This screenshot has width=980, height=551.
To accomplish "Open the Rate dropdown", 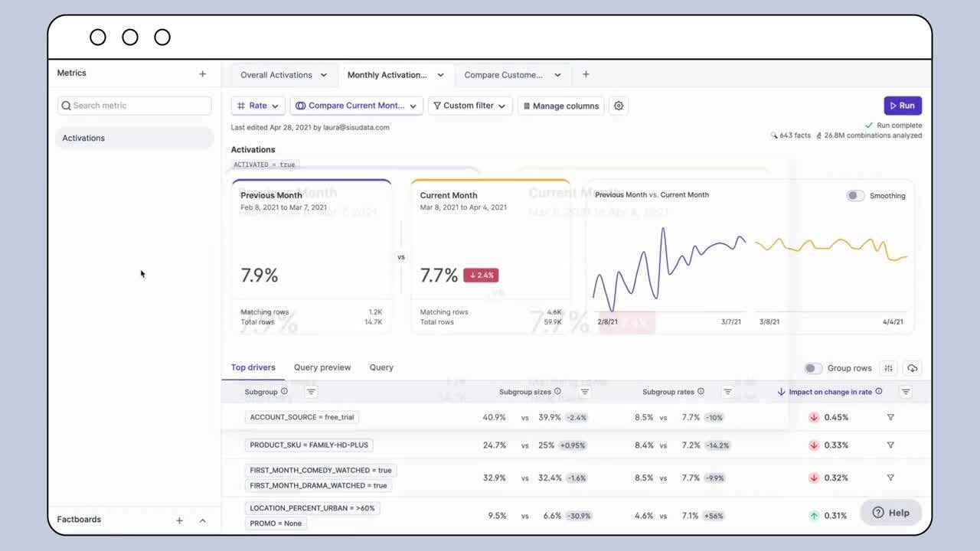I will pyautogui.click(x=258, y=106).
